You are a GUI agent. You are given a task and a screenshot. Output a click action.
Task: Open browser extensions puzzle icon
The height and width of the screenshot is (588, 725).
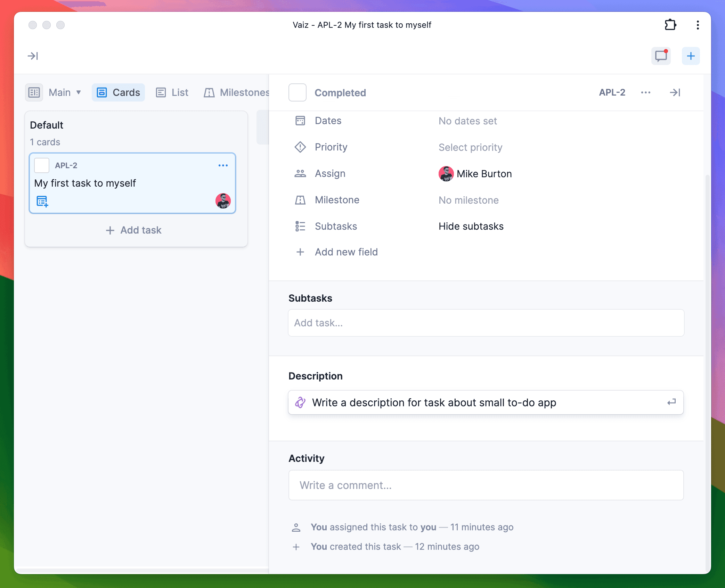tap(670, 25)
